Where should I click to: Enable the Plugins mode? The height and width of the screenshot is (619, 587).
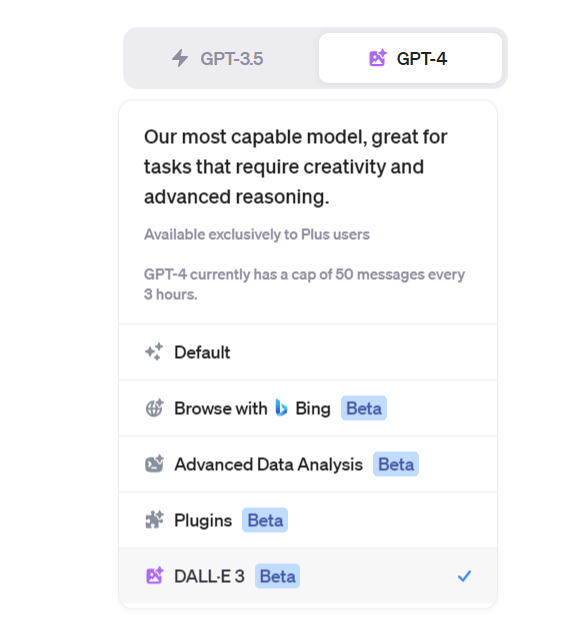[308, 520]
